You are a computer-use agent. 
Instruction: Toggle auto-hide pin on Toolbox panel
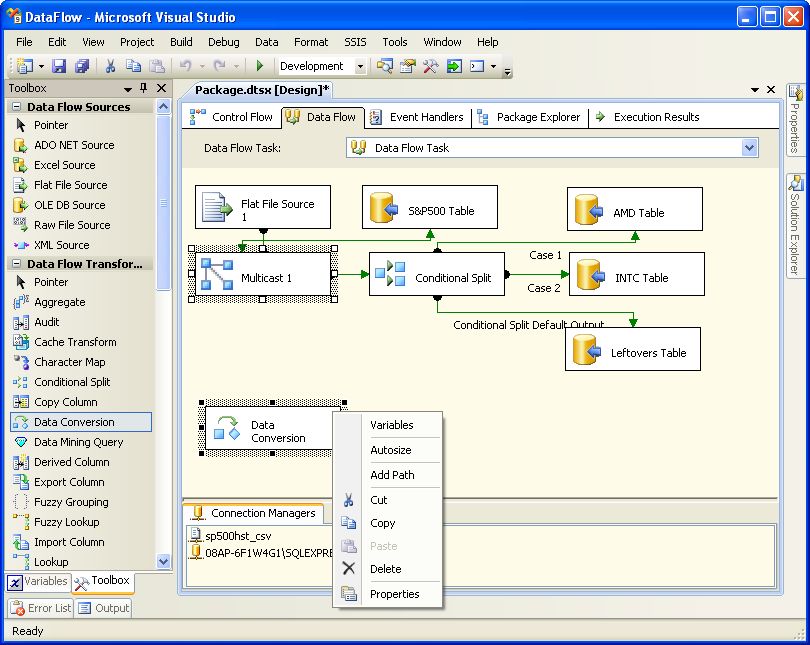click(143, 88)
